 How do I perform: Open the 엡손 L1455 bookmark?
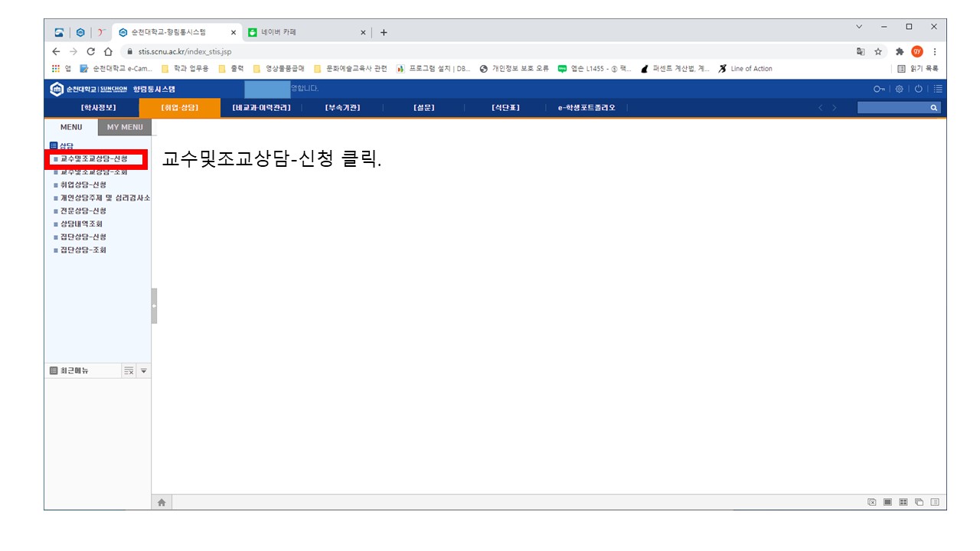pos(595,69)
